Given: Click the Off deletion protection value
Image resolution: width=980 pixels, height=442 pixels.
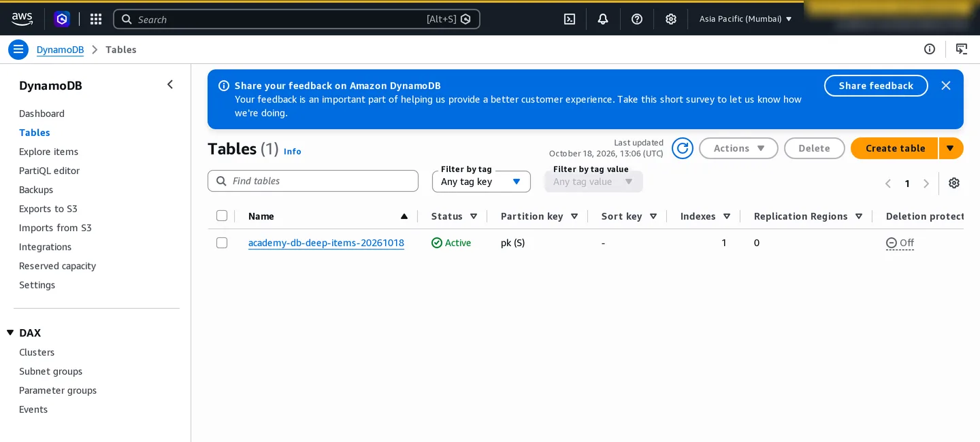Looking at the screenshot, I should pos(900,243).
